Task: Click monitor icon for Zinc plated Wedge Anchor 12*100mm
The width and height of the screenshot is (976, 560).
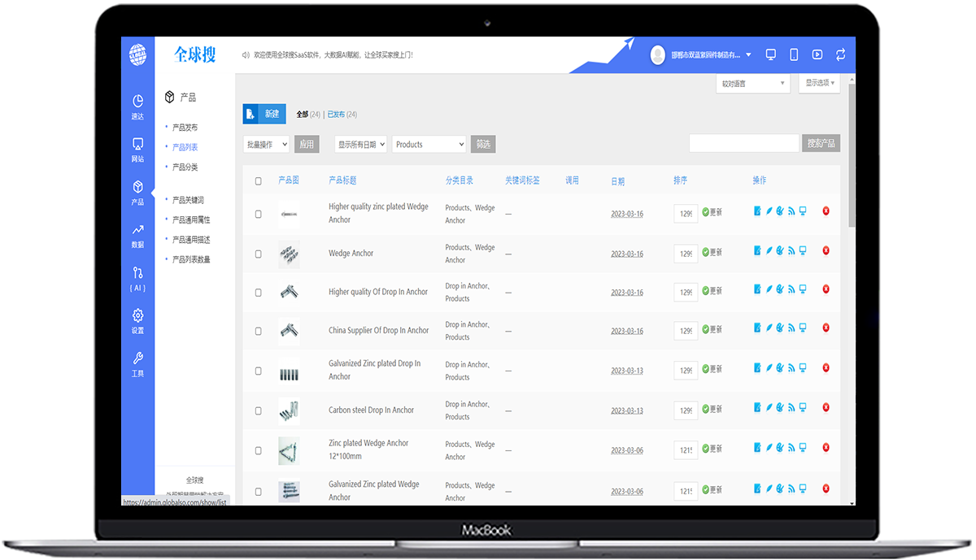Action: click(803, 446)
